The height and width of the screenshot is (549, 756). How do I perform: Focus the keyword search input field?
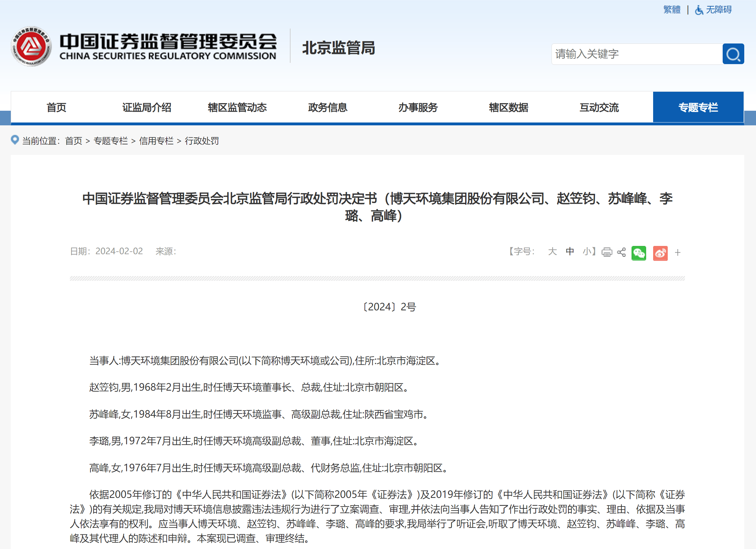pyautogui.click(x=637, y=54)
